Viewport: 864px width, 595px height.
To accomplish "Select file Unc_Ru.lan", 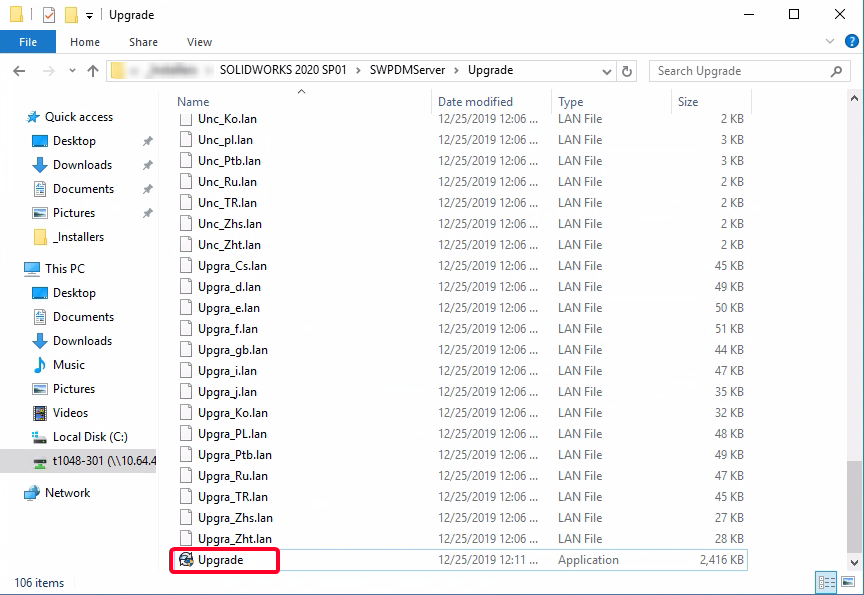I will tap(227, 182).
